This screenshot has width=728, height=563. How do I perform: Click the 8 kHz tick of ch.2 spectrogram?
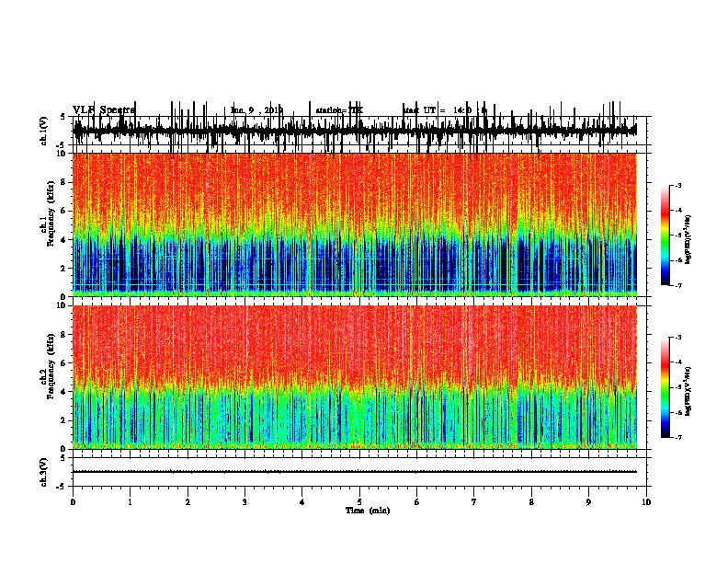coord(64,335)
